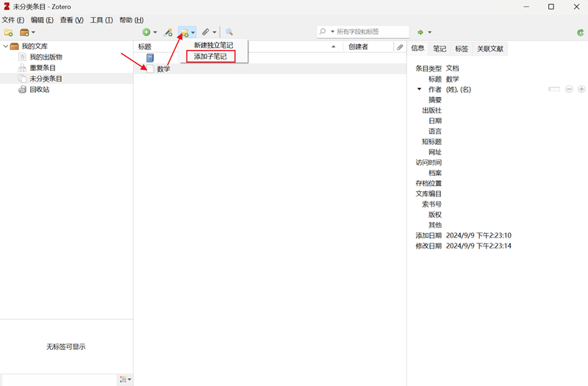Choose 新建独立笔记 from the note menu
This screenshot has width=588, height=386.
(x=213, y=45)
